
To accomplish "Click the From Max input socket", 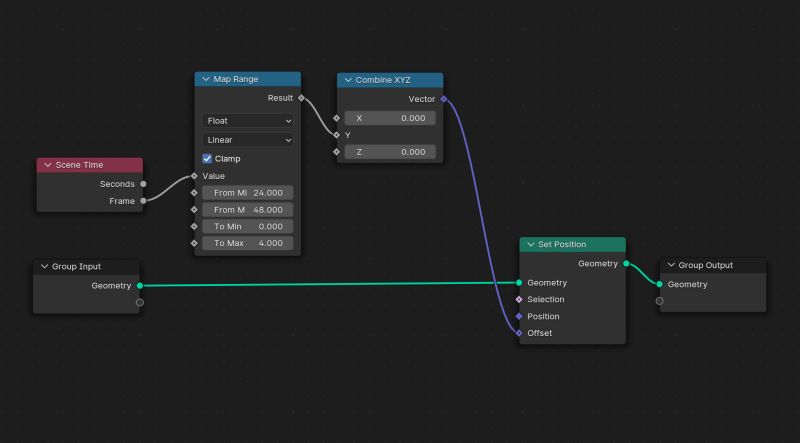I will [x=194, y=210].
